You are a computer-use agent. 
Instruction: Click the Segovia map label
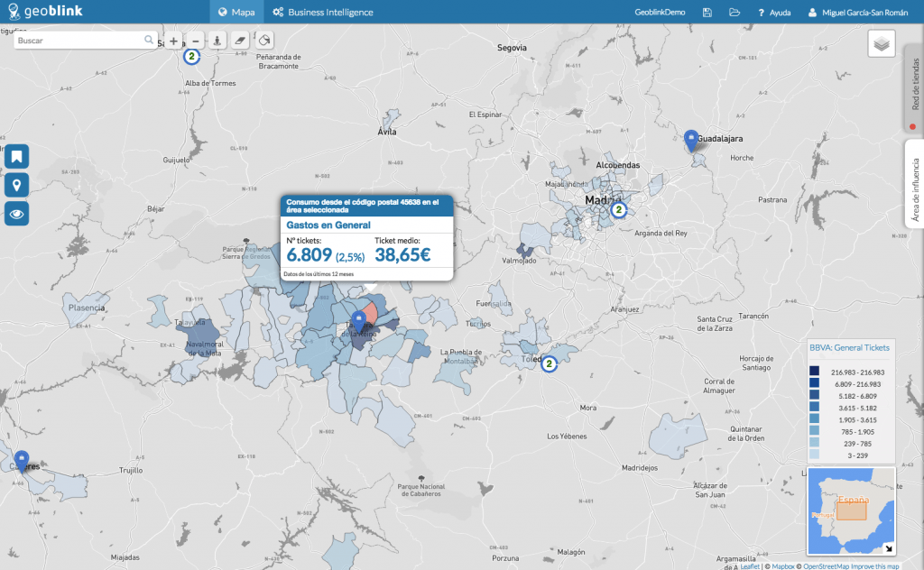512,48
